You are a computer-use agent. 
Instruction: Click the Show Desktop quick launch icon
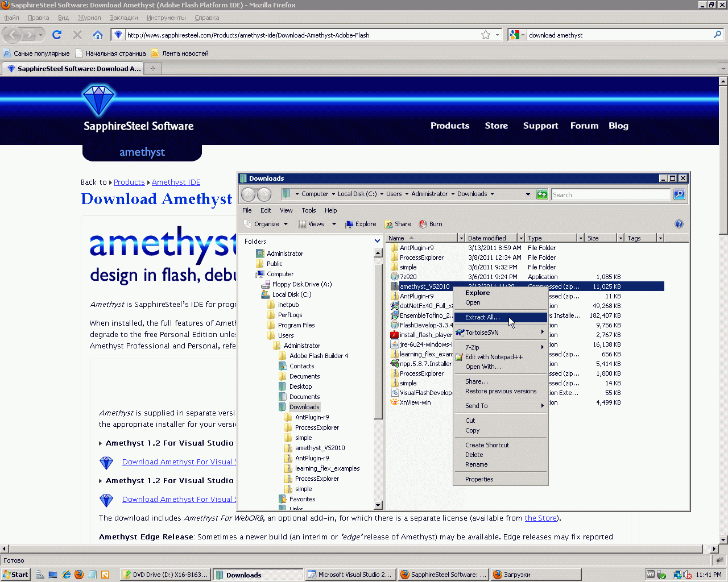[53, 575]
